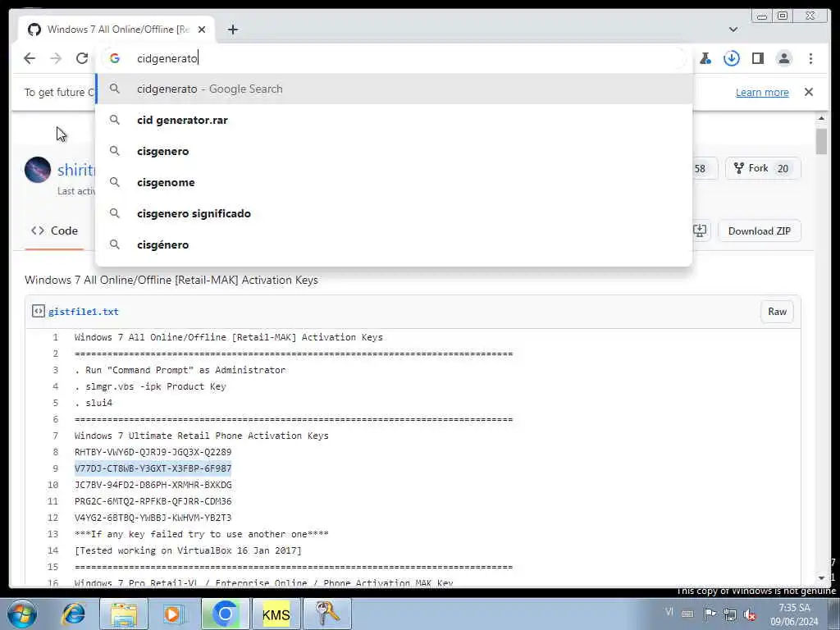840x630 pixels.
Task: Open the gistfile1.txt file link
Action: pyautogui.click(x=84, y=312)
